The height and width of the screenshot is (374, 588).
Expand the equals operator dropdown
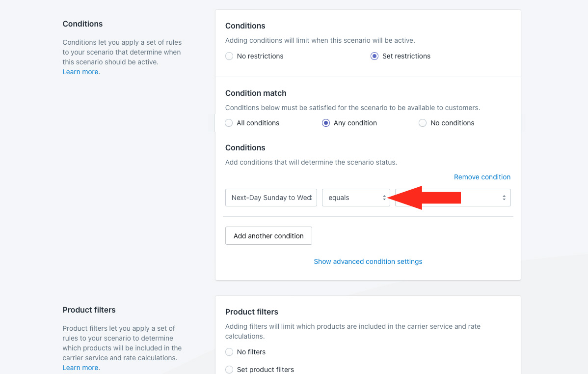coord(356,198)
